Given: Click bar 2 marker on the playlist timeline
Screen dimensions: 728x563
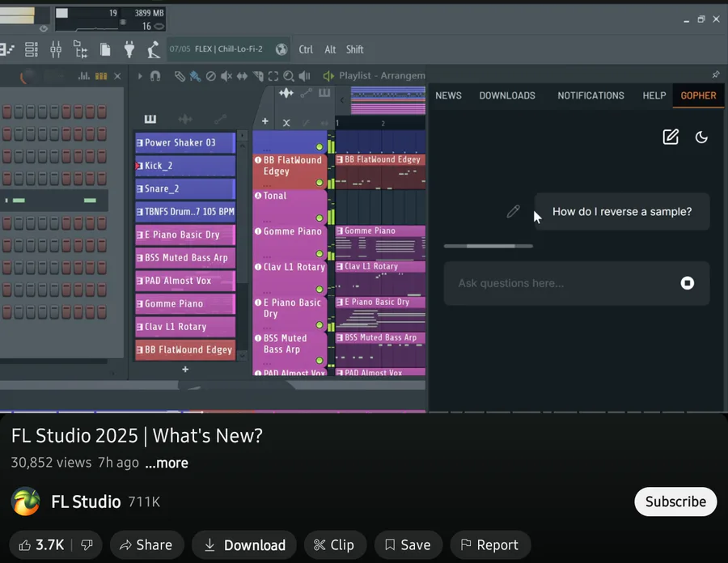Looking at the screenshot, I should point(383,124).
